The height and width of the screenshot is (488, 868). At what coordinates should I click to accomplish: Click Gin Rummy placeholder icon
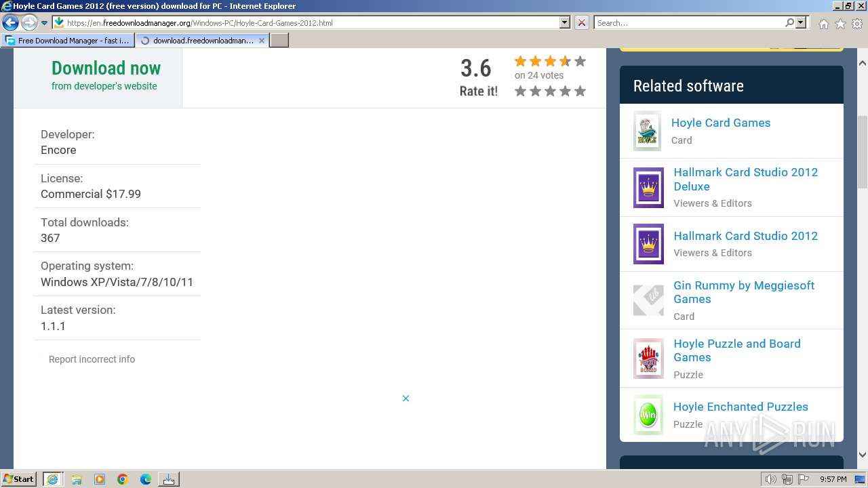coord(648,300)
